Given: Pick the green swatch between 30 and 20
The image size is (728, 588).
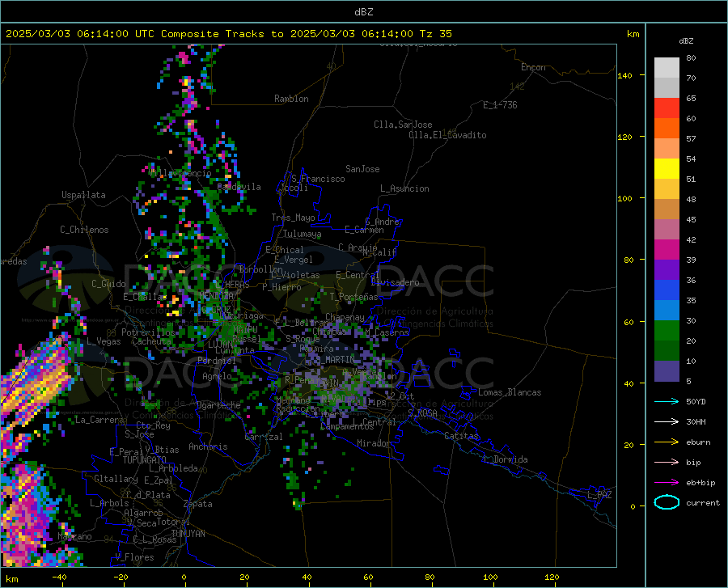Looking at the screenshot, I should point(667,331).
